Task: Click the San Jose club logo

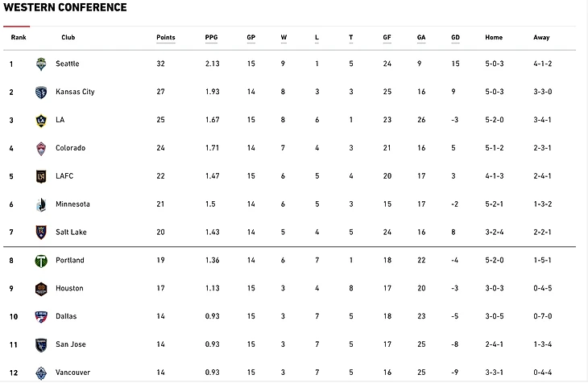Action: pyautogui.click(x=41, y=345)
